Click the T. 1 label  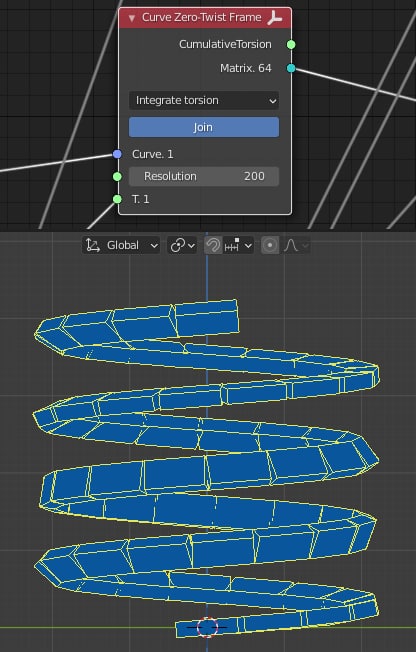[141, 199]
